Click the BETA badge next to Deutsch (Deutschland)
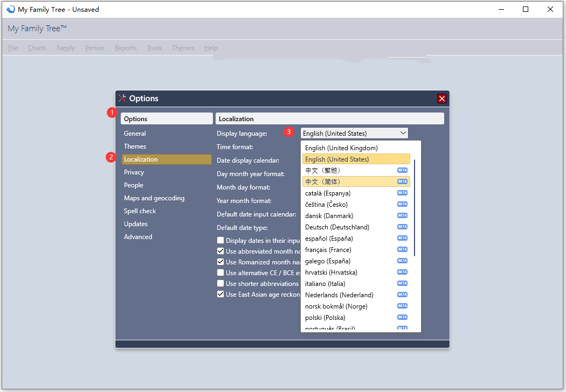The width and height of the screenshot is (566, 392). pyautogui.click(x=402, y=227)
